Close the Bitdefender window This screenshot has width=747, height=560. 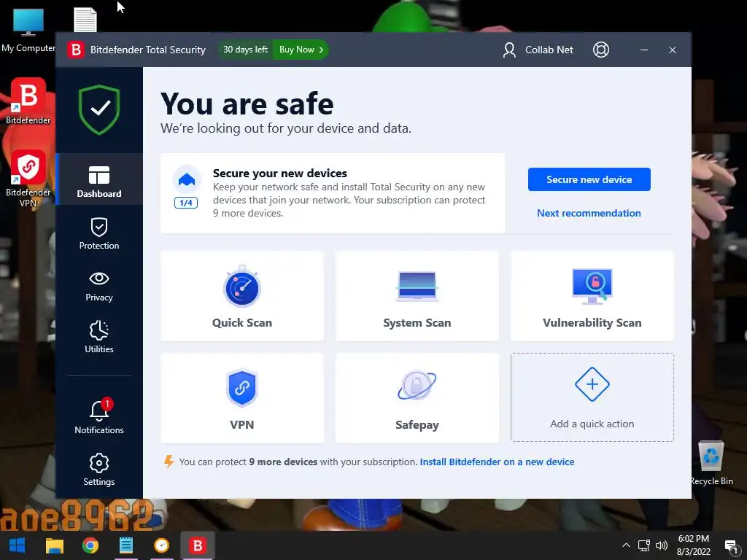(x=672, y=50)
